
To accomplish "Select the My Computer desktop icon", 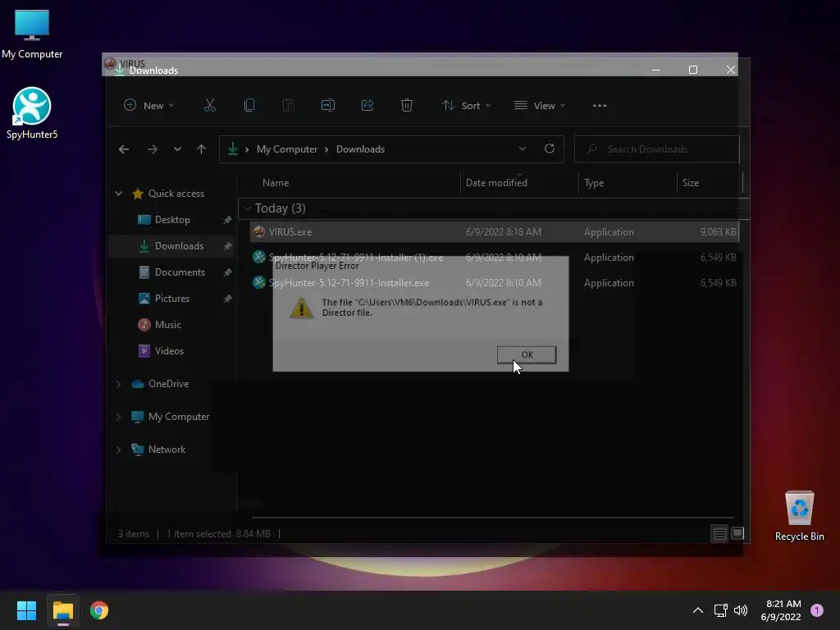I will point(32,34).
